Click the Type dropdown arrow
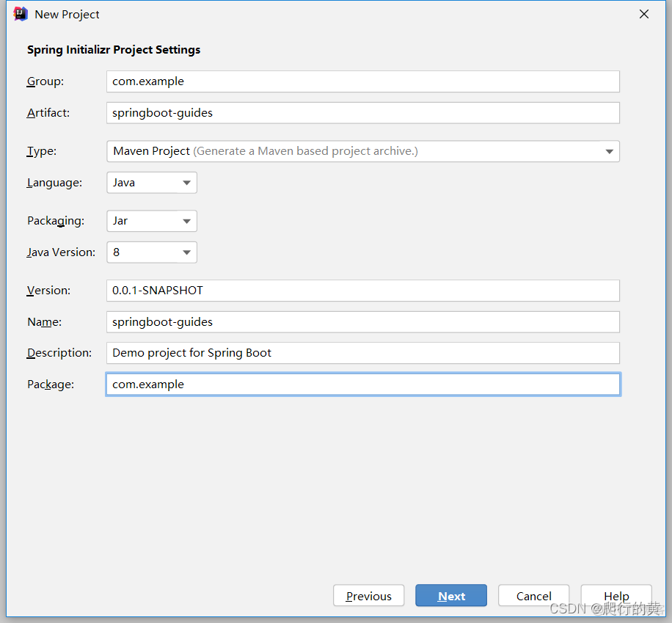Viewport: 672px width, 623px height. pyautogui.click(x=609, y=152)
